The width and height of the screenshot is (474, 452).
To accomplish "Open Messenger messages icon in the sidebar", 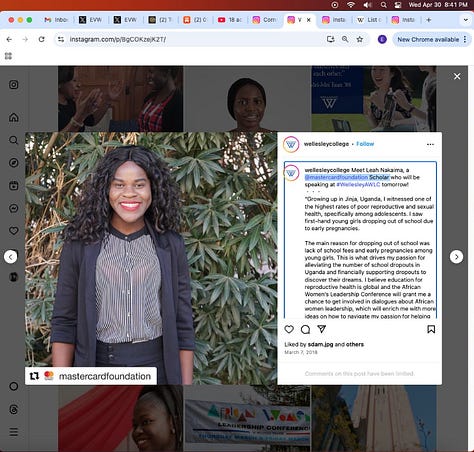I will pyautogui.click(x=14, y=208).
